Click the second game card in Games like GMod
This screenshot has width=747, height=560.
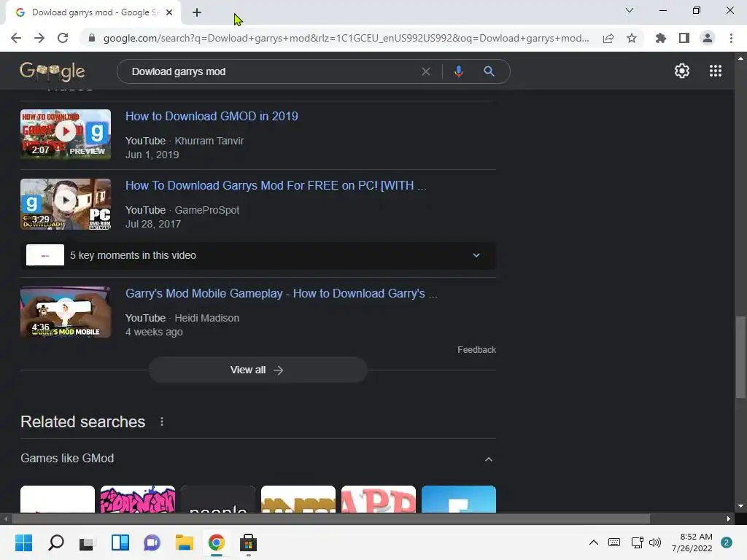(x=138, y=499)
